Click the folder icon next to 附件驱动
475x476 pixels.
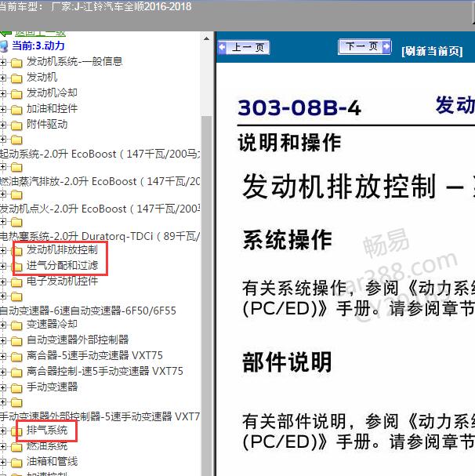pyautogui.click(x=16, y=125)
